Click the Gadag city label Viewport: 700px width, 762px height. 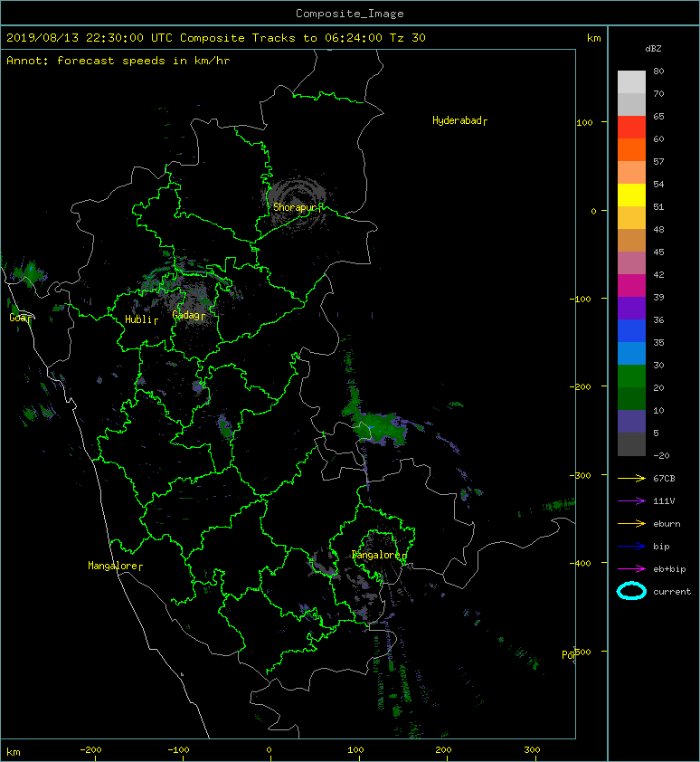pos(189,315)
